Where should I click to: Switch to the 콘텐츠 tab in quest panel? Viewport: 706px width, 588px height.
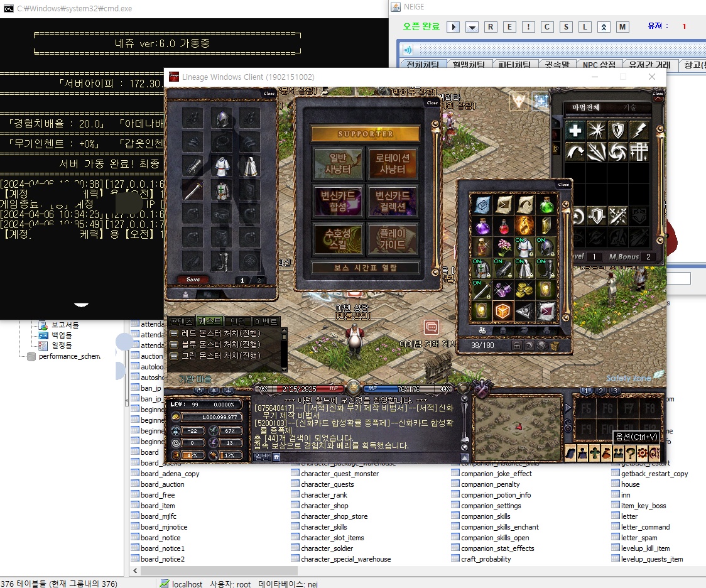pyautogui.click(x=182, y=322)
